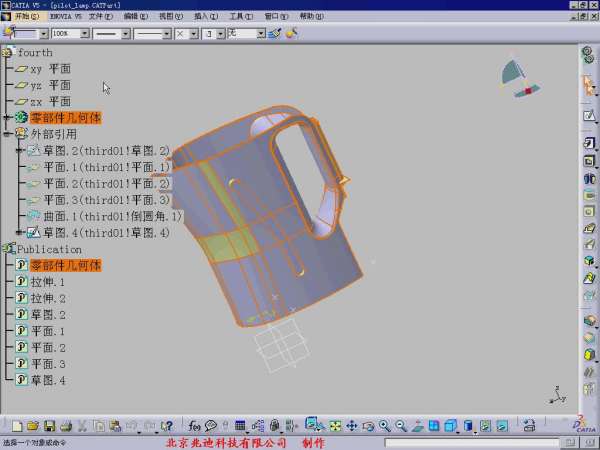Screen dimensions: 600x450
Task: Click the graphic properties wizard icon
Action: coord(292,33)
